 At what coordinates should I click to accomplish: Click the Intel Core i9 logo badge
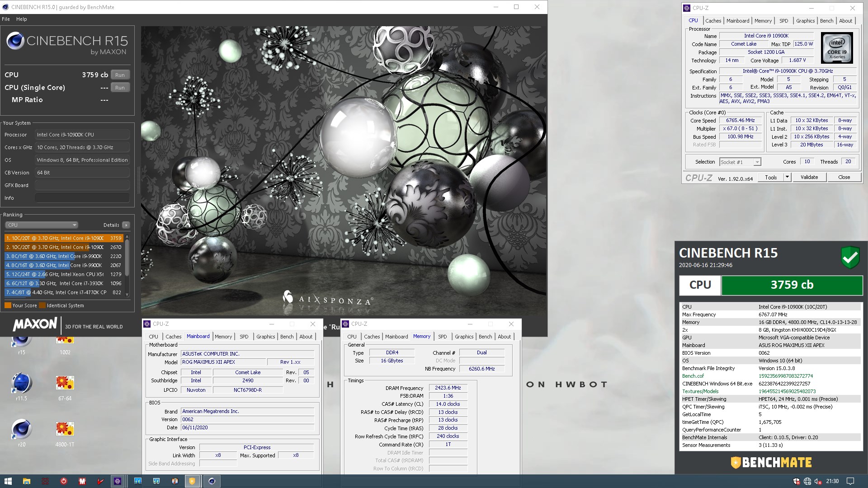[x=837, y=48]
